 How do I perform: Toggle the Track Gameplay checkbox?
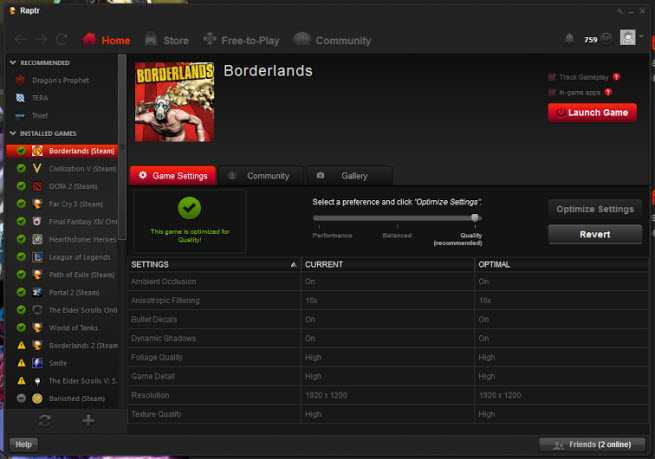click(x=552, y=77)
